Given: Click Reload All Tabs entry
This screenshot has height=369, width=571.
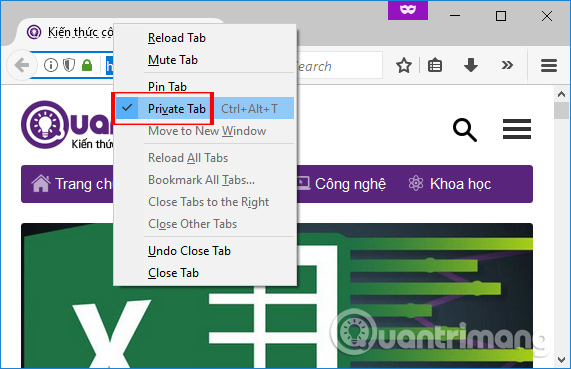Looking at the screenshot, I should click(205, 158).
